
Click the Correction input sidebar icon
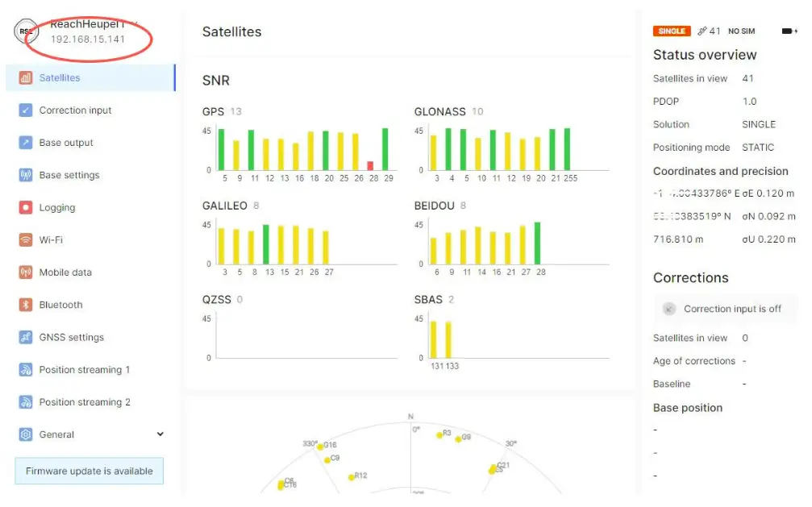click(x=25, y=110)
